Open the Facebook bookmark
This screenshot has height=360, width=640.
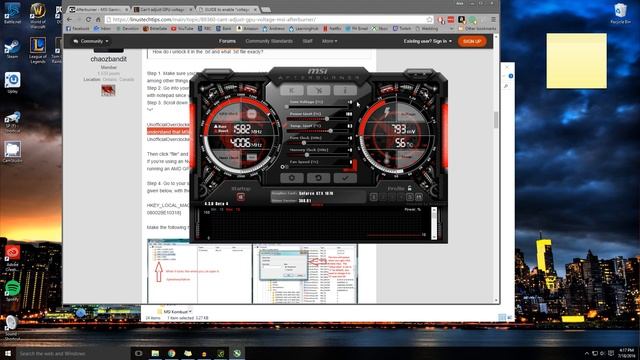[78, 29]
